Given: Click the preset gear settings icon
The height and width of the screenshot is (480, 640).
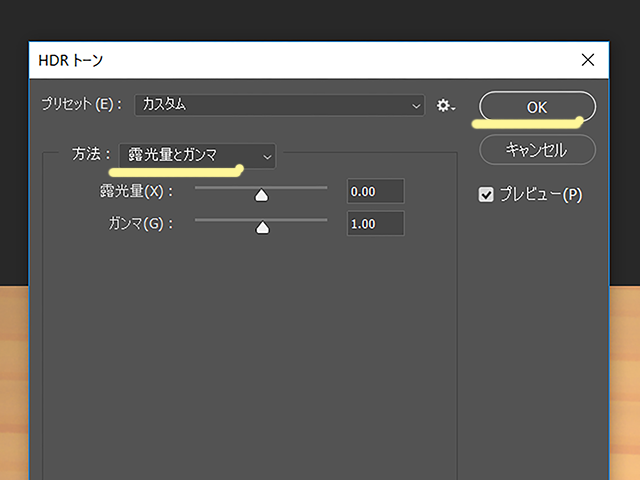Looking at the screenshot, I should pos(445,105).
